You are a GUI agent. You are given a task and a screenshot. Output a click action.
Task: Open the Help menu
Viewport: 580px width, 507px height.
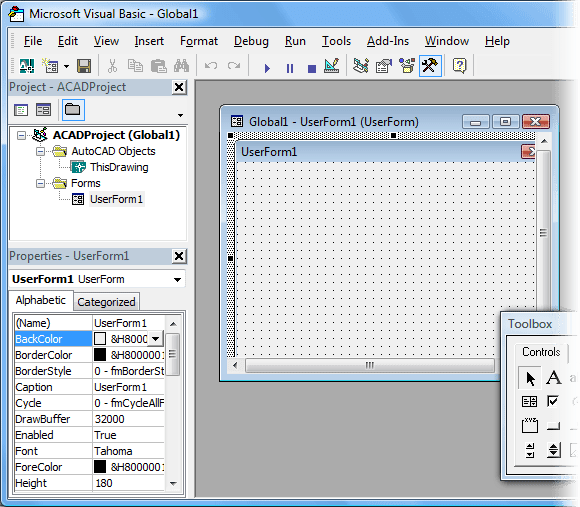[497, 41]
